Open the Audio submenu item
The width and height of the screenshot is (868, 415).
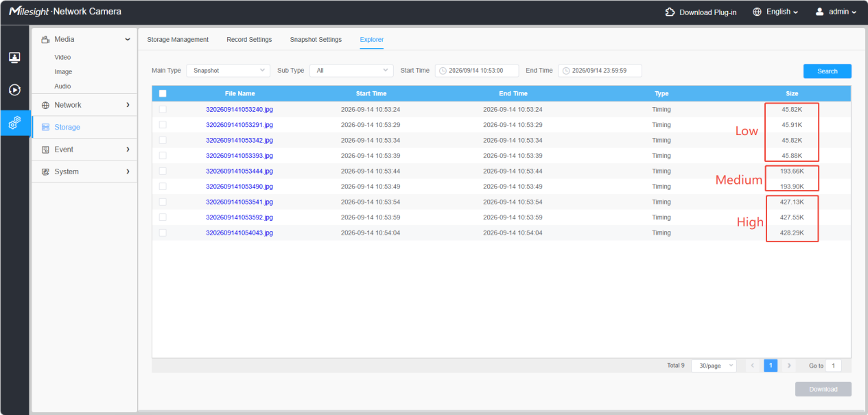click(x=62, y=86)
